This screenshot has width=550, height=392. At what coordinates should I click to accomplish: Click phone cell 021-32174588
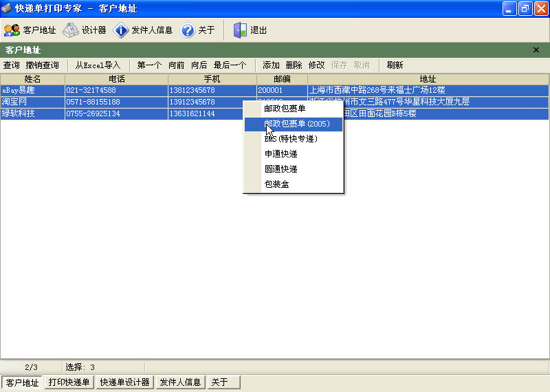click(116, 90)
